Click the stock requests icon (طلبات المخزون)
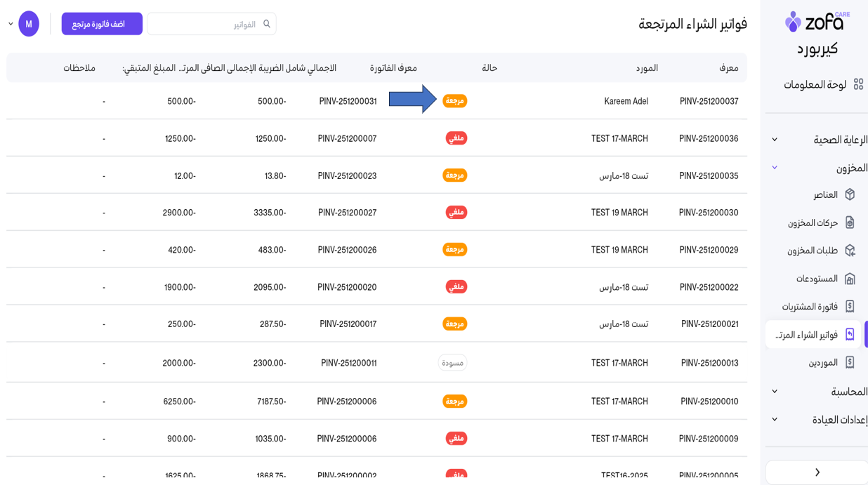Image resolution: width=868 pixels, height=485 pixels. tap(850, 251)
